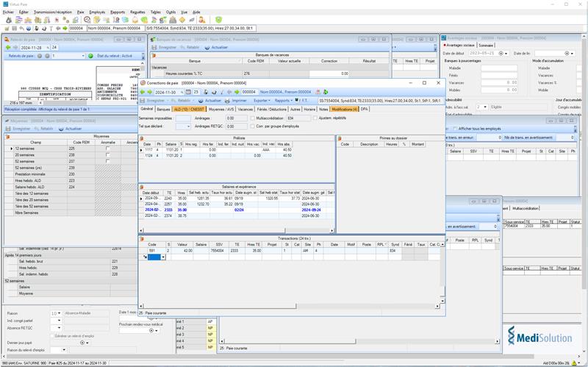Open the Exporter dropdown in Corrections de paie
This screenshot has width=588, height=367.
coord(262,101)
